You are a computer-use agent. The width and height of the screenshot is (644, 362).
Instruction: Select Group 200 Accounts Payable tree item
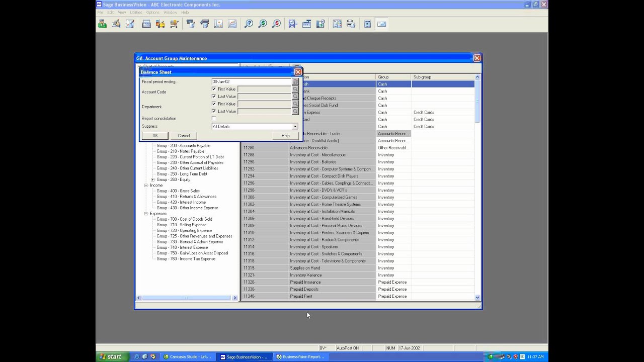tap(183, 146)
